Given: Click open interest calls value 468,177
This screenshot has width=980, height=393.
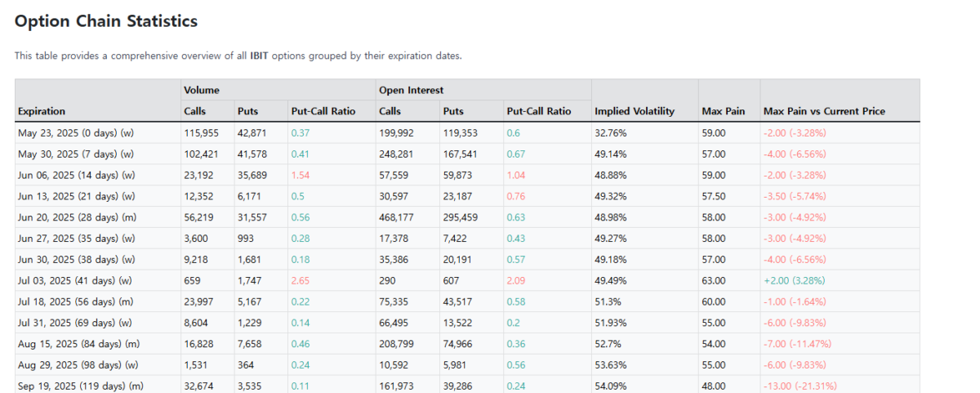Looking at the screenshot, I should click(x=396, y=217).
